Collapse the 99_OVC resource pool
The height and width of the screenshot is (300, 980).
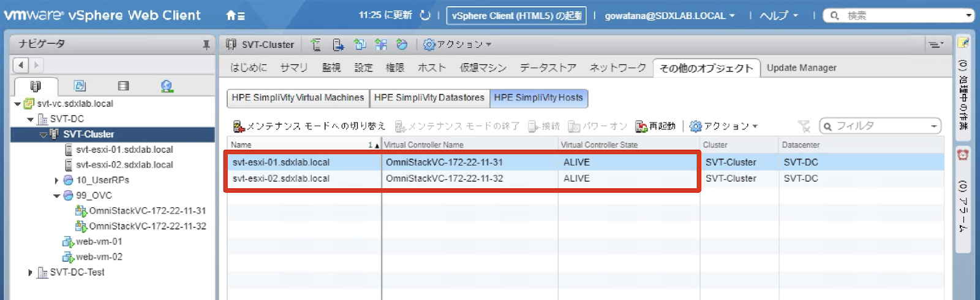(56, 196)
